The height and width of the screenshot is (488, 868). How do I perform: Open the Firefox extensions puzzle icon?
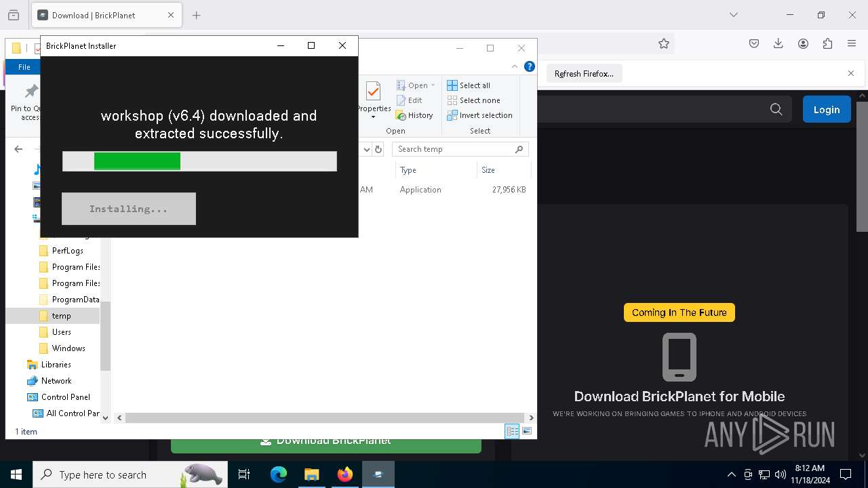pyautogui.click(x=827, y=43)
